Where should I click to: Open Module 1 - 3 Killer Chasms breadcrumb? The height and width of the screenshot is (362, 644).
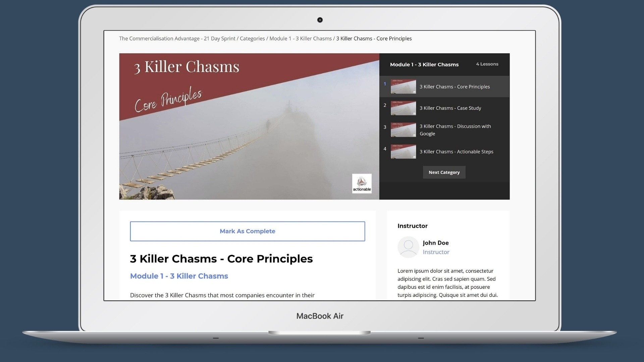[x=300, y=39]
